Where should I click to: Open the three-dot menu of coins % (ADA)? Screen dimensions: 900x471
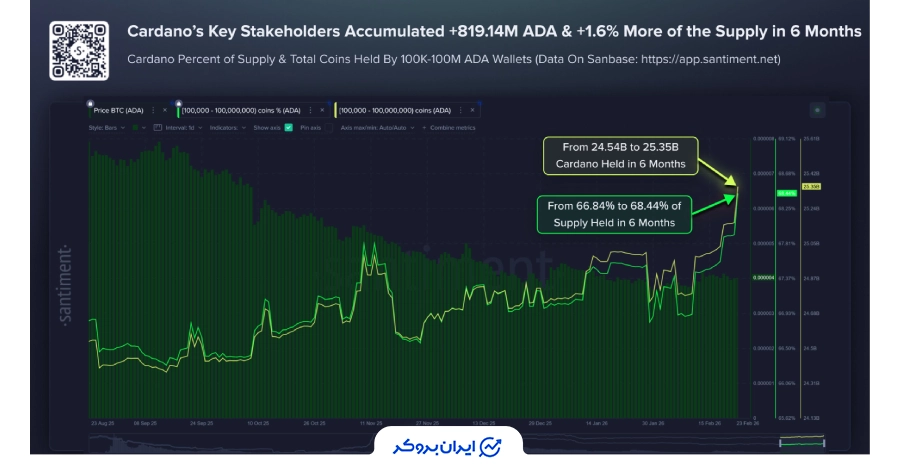tap(310, 110)
